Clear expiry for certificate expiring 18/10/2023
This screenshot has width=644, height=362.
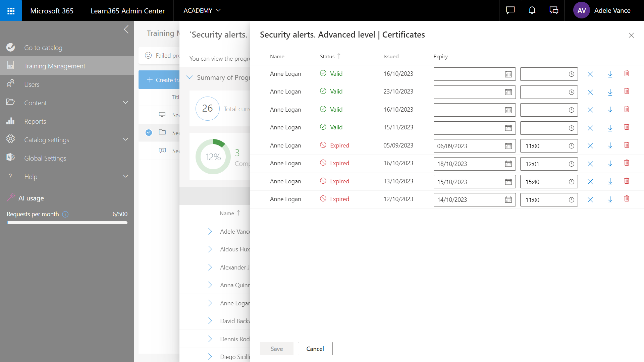590,164
